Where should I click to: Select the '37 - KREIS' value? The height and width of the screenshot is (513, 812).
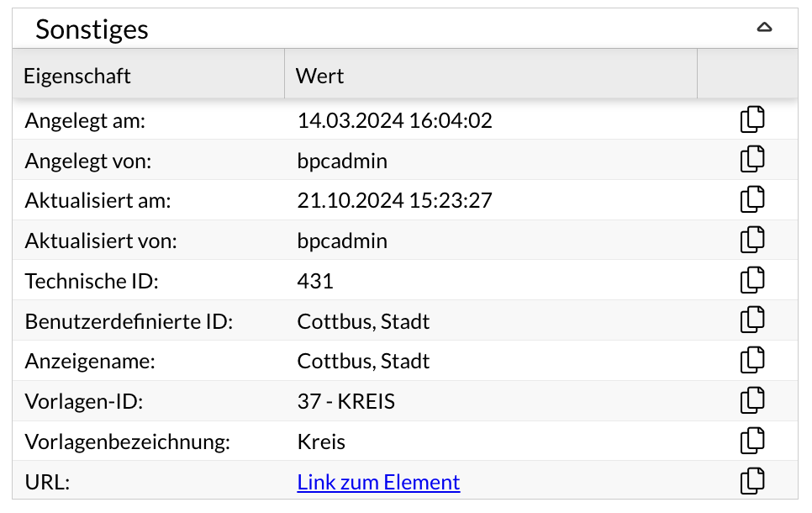[345, 402]
